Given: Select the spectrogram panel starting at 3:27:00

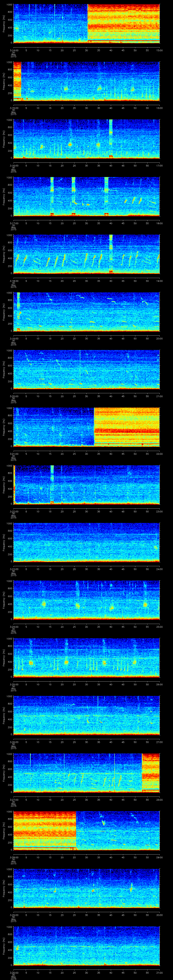Looking at the screenshot, I should point(86,773).
